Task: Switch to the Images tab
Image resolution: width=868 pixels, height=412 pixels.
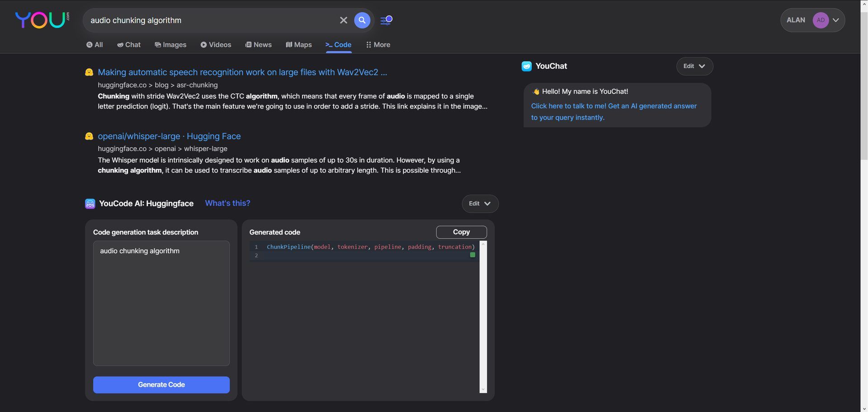Action: 170,45
